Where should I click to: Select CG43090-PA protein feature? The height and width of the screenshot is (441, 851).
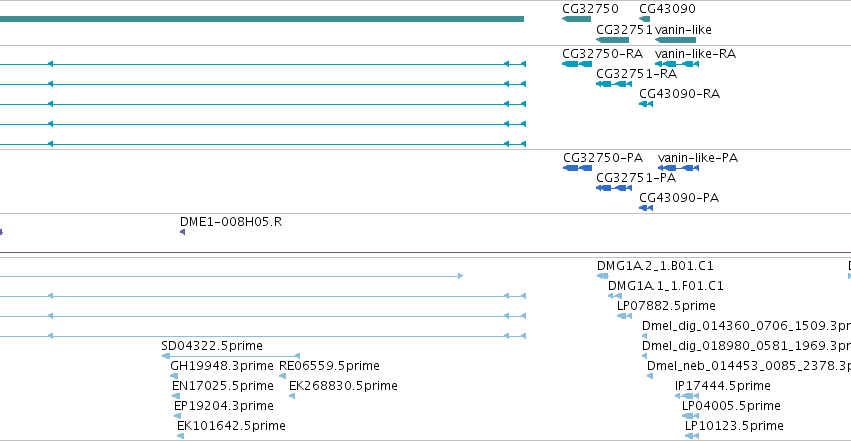tap(646, 208)
